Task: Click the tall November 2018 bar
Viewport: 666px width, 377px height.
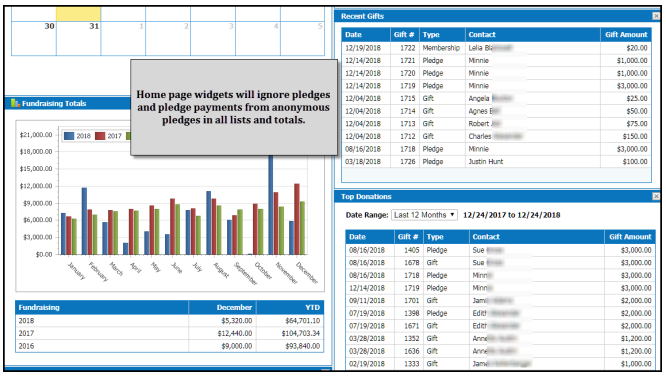Action: 271,205
